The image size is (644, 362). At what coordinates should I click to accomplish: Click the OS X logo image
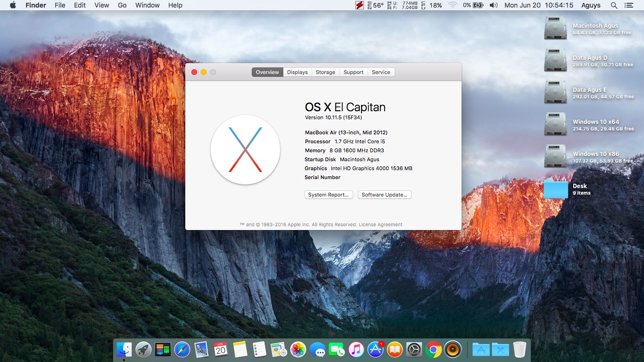[x=245, y=149]
